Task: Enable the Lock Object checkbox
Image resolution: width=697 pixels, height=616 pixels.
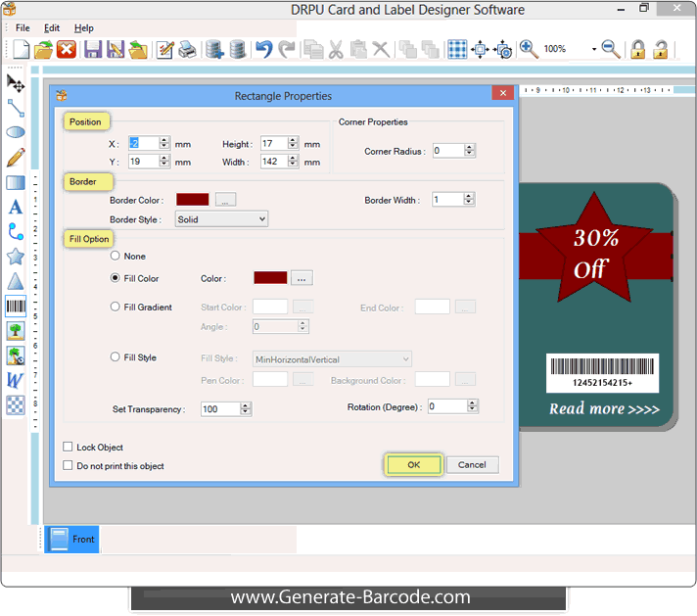Action: point(68,447)
